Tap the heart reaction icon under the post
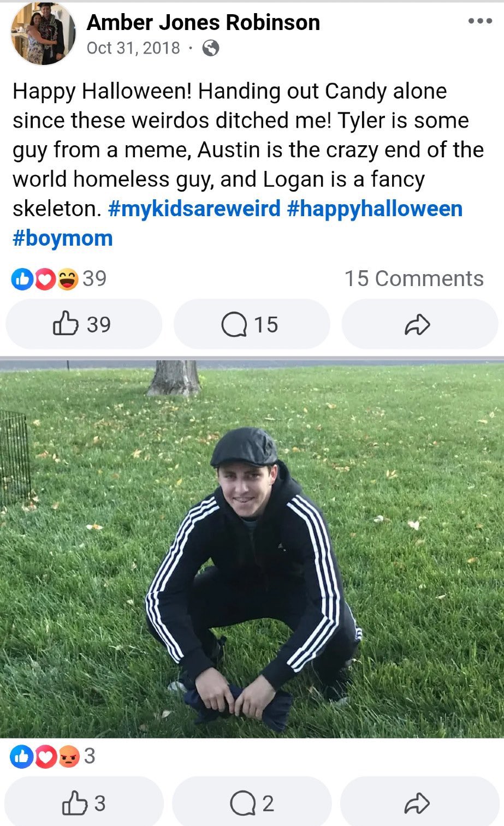The image size is (504, 826). coord(45,280)
